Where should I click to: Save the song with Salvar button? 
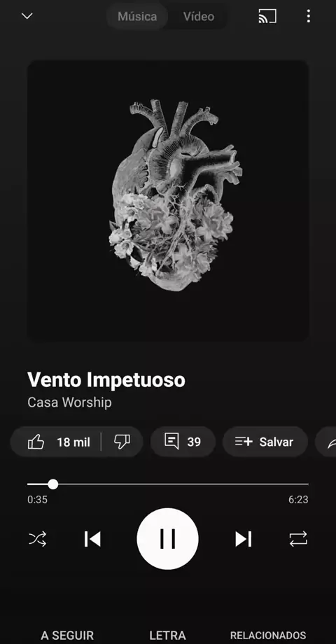pyautogui.click(x=265, y=442)
